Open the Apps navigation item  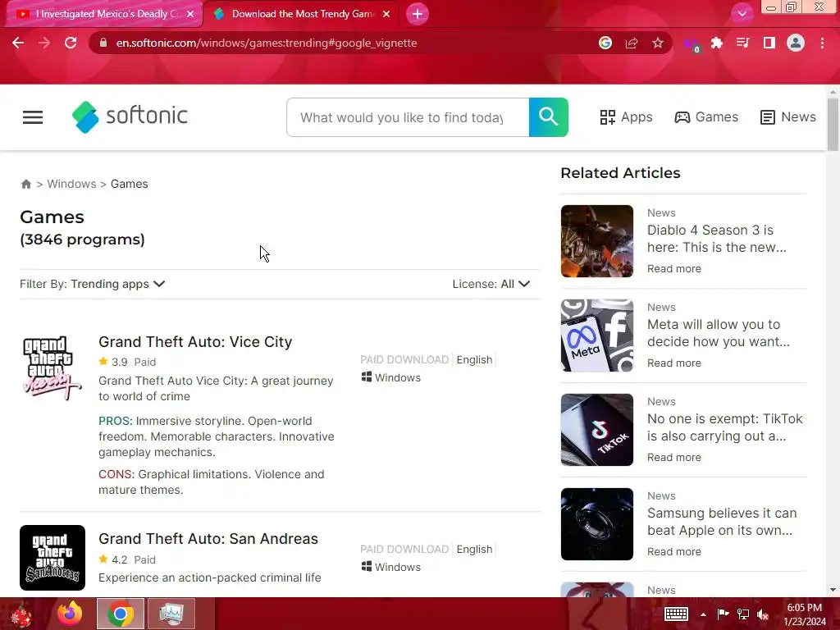[626, 116]
